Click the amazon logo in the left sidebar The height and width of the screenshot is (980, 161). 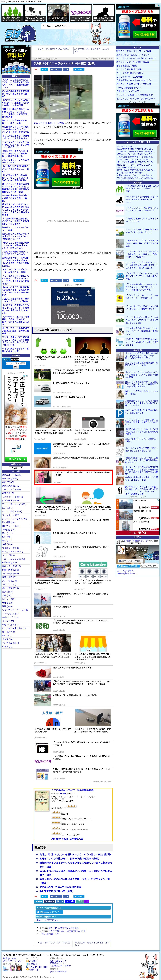point(15,359)
